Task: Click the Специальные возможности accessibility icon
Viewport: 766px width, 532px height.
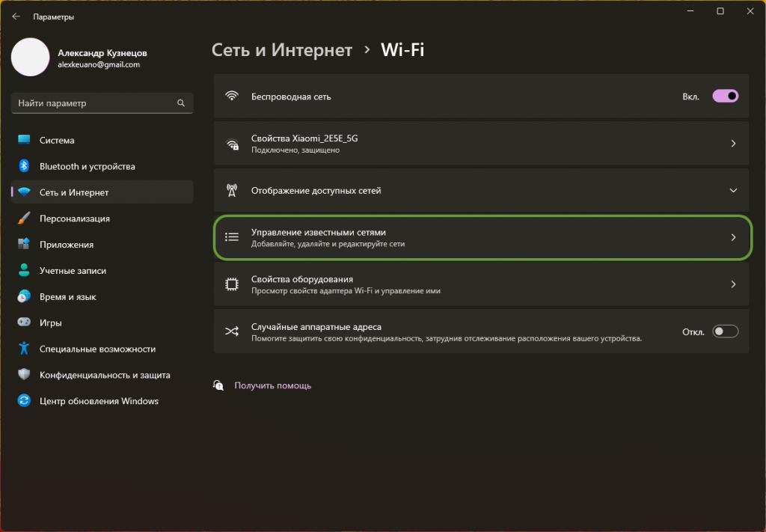Action: click(x=24, y=349)
